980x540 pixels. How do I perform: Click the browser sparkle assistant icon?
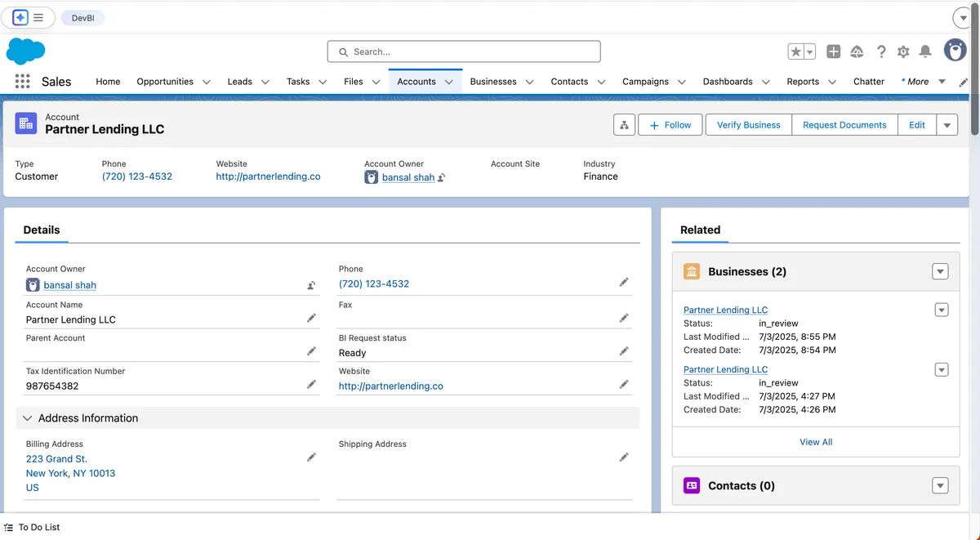(20, 17)
